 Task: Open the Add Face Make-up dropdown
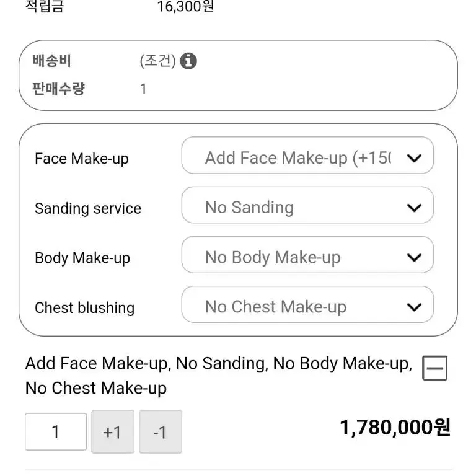307,155
